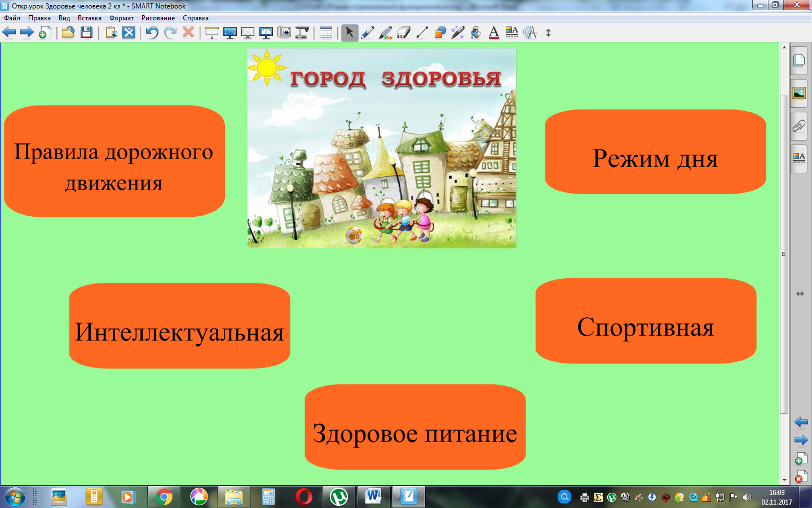Open the Attachments paperclip tab
The width and height of the screenshot is (812, 508).
click(x=799, y=126)
